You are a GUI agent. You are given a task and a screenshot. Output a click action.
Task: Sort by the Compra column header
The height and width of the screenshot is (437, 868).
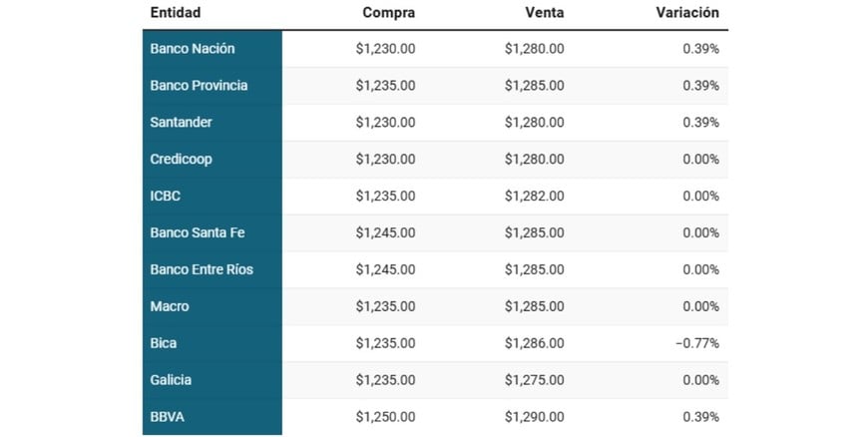(x=389, y=13)
